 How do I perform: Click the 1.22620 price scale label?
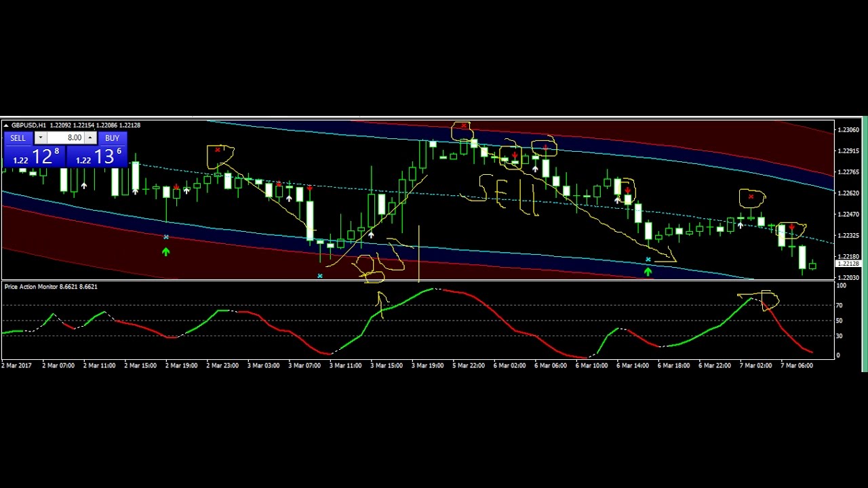click(x=849, y=193)
